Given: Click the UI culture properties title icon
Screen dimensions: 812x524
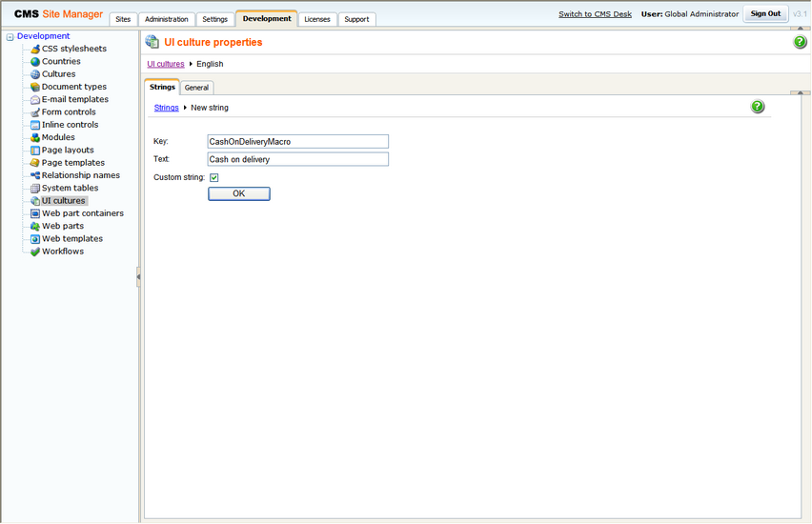Looking at the screenshot, I should tap(152, 42).
